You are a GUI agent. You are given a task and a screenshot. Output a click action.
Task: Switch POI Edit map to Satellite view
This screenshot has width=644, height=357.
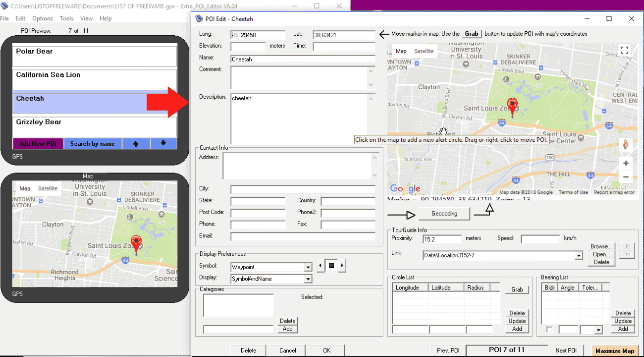tap(424, 51)
